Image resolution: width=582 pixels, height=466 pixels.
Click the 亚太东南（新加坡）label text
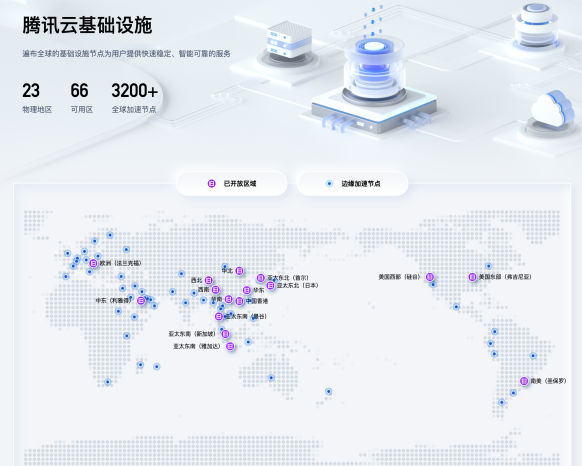click(192, 334)
